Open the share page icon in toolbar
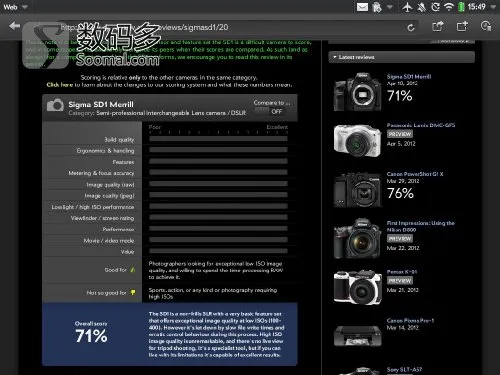This screenshot has width=500, height=375. click(x=438, y=26)
